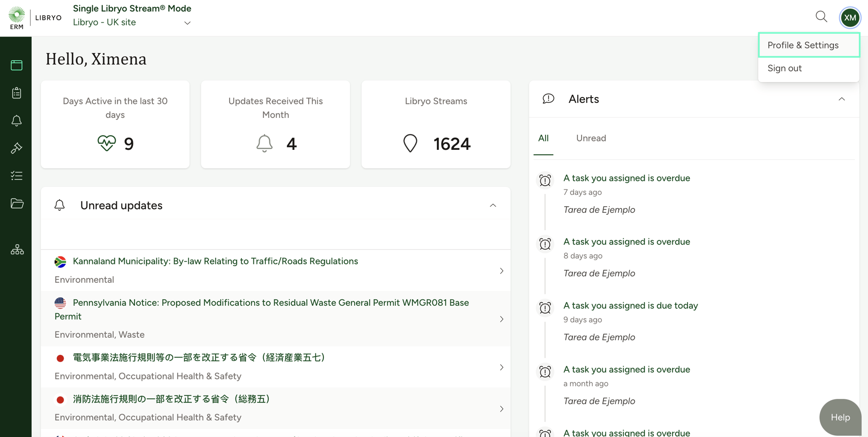Viewport: 868px width, 437px height.
Task: Open the Help button
Action: pyautogui.click(x=840, y=417)
